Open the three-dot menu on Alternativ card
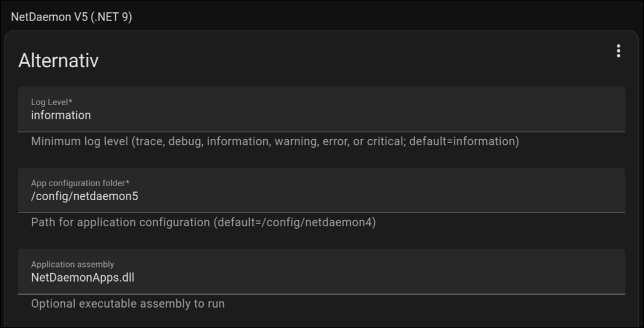 click(618, 51)
